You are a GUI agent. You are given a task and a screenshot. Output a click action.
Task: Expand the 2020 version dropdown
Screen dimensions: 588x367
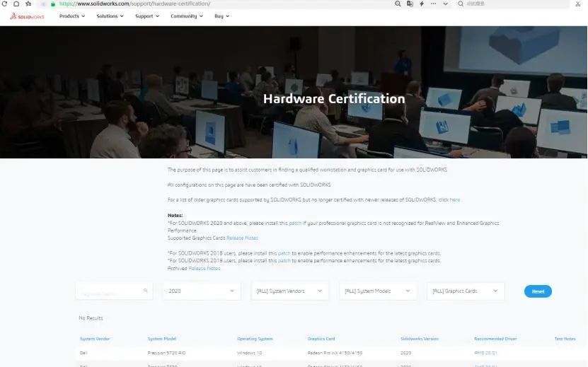pos(202,291)
